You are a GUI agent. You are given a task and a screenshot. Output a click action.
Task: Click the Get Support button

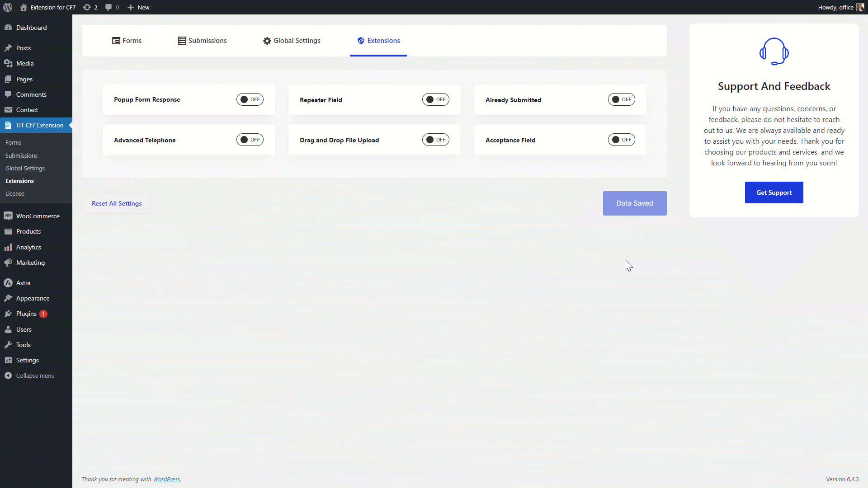[774, 192]
